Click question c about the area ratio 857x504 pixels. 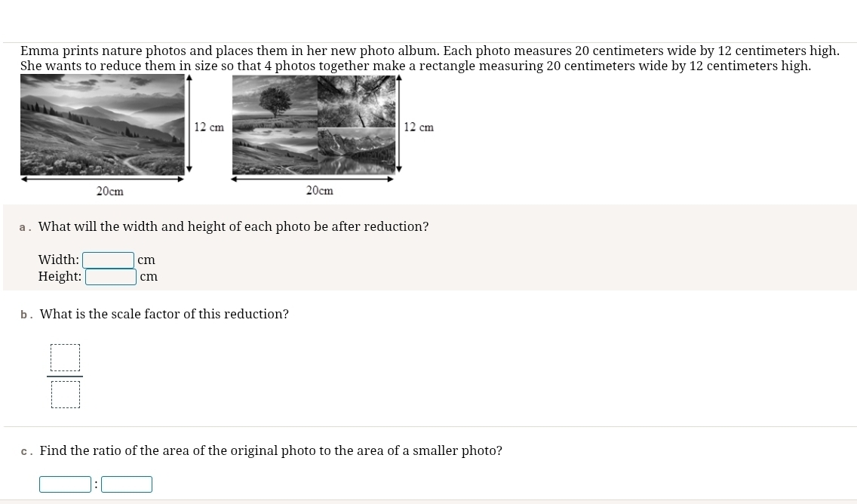(271, 450)
